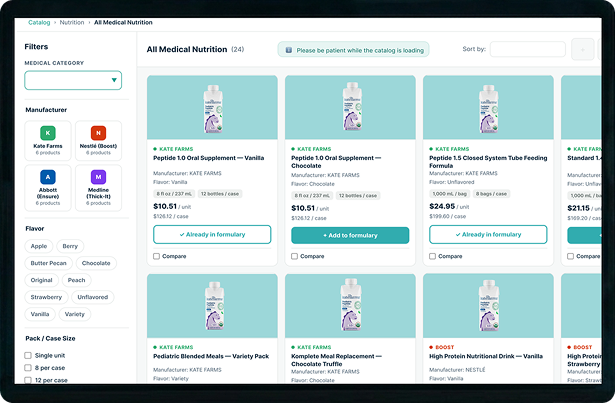Filter by Original flavor
This screenshot has width=615, height=403.
pyautogui.click(x=42, y=280)
